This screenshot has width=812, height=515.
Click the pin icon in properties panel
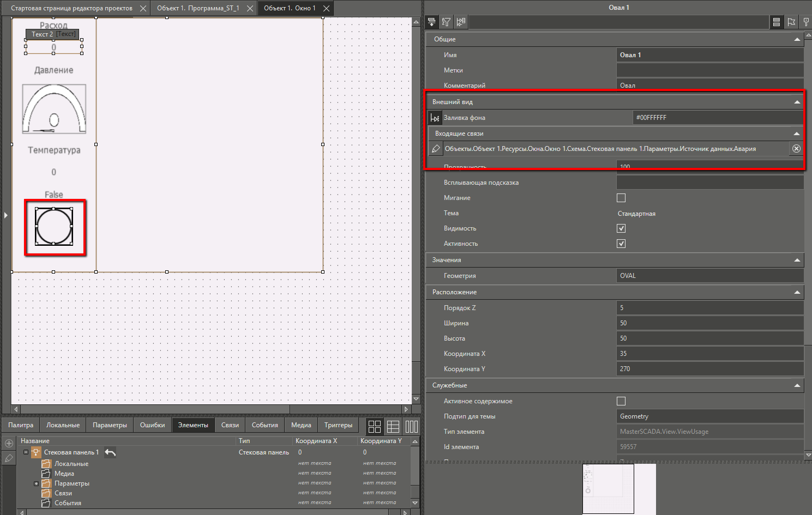(x=806, y=22)
